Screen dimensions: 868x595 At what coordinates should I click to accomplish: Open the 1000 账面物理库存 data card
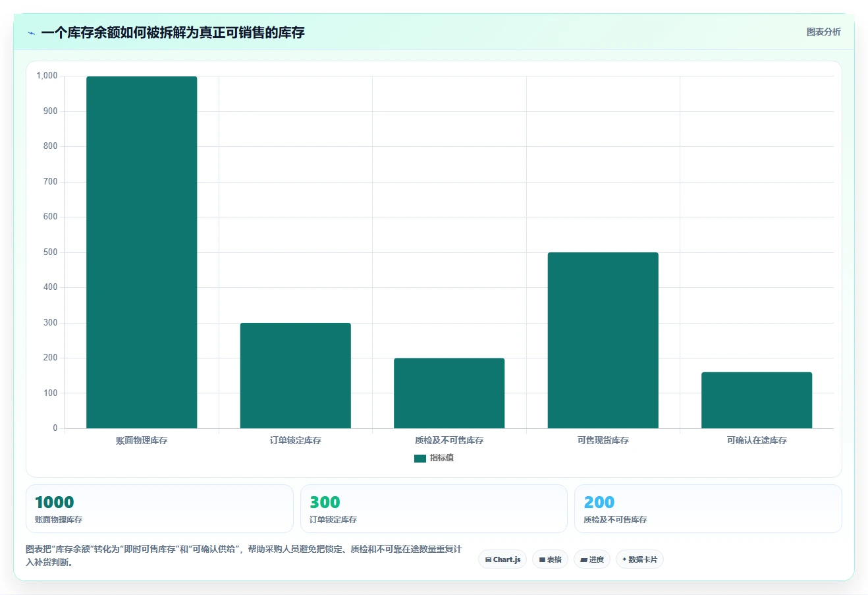[159, 509]
